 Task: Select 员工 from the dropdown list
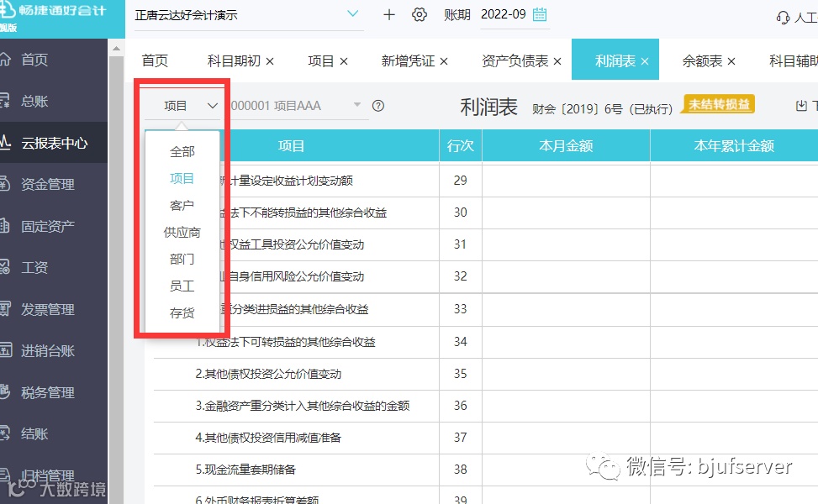click(182, 286)
